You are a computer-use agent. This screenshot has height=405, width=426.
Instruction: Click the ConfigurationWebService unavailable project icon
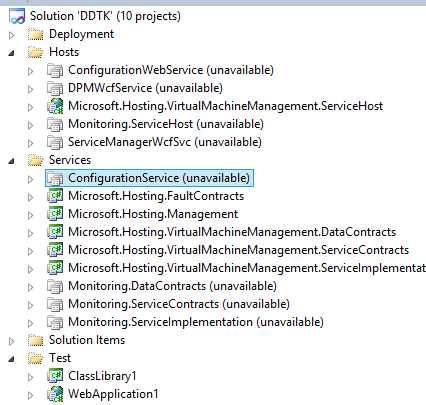[55, 70]
